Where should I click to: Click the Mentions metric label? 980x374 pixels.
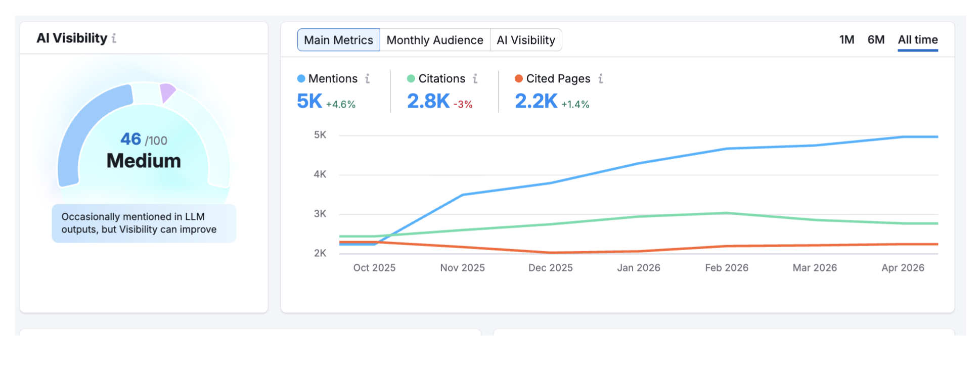(333, 79)
